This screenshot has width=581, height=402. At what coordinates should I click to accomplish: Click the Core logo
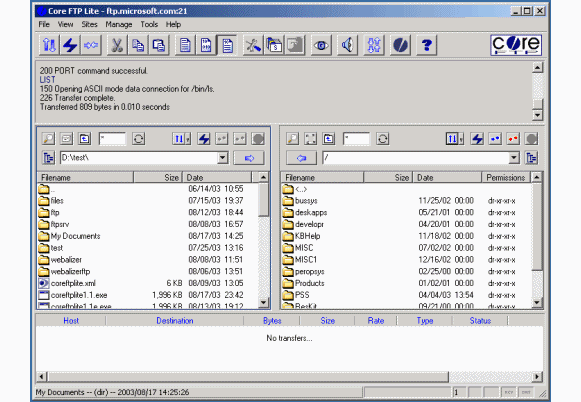[516, 45]
